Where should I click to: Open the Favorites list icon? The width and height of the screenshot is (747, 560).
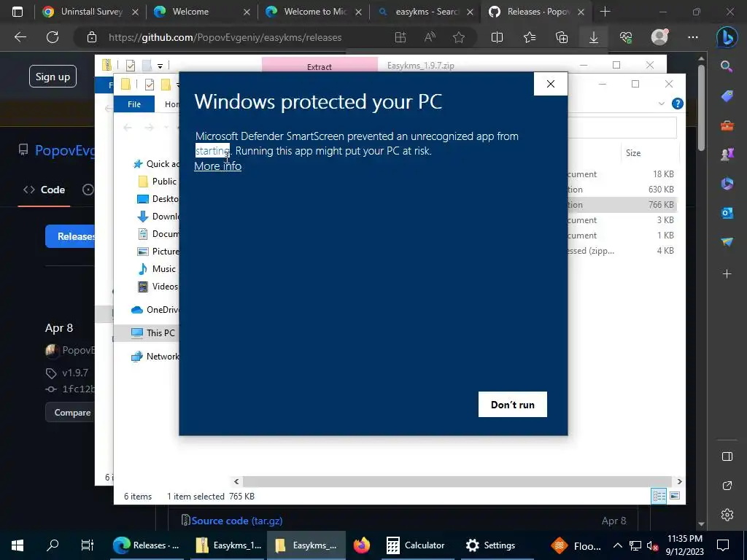(x=530, y=37)
